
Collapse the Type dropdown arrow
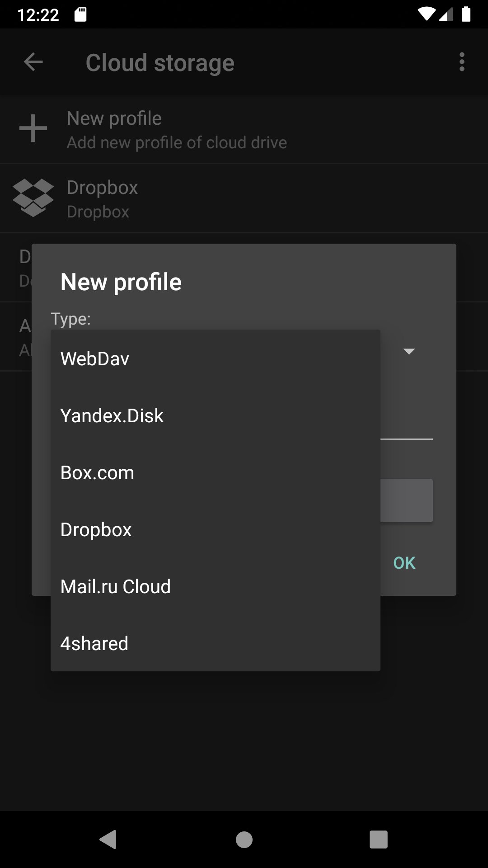coord(409,351)
